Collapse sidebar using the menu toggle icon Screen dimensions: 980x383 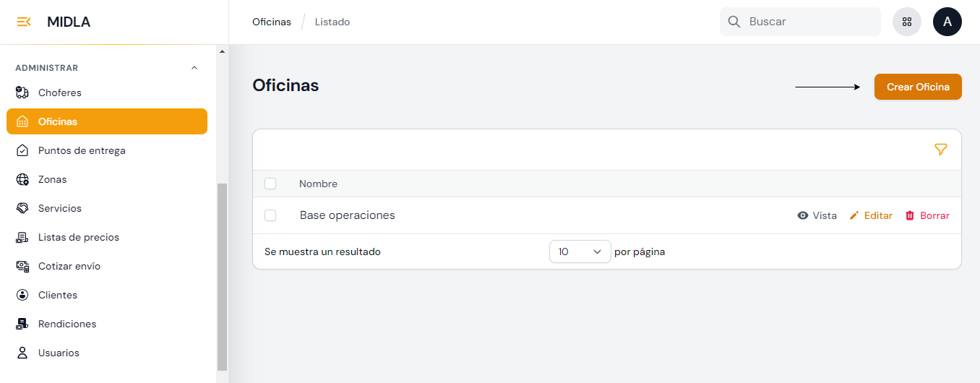[x=23, y=22]
